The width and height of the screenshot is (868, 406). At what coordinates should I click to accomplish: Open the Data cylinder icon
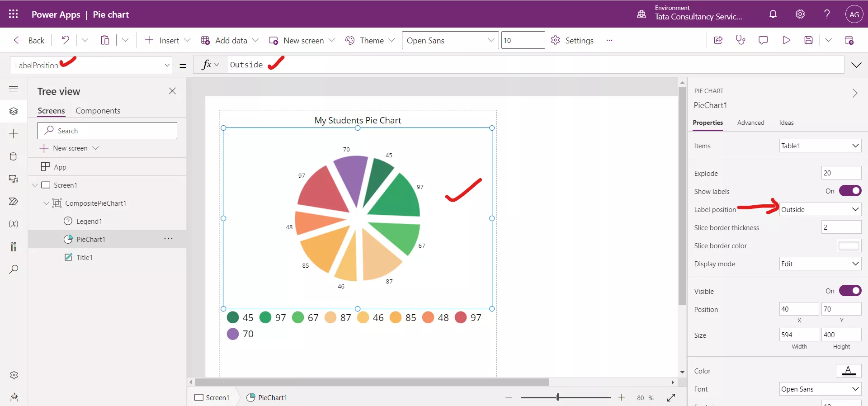click(x=14, y=156)
